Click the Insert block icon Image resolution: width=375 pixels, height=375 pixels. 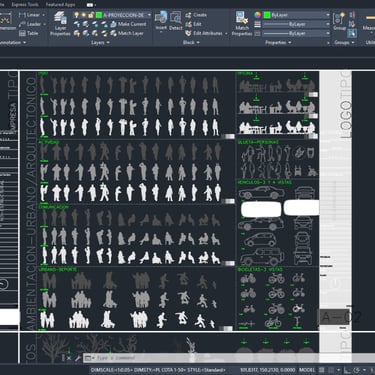[161, 21]
